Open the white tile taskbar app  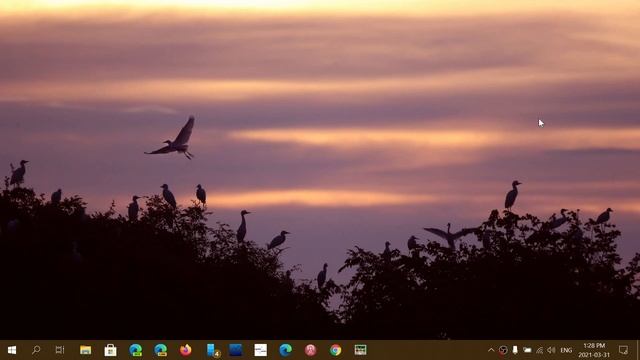coord(260,350)
